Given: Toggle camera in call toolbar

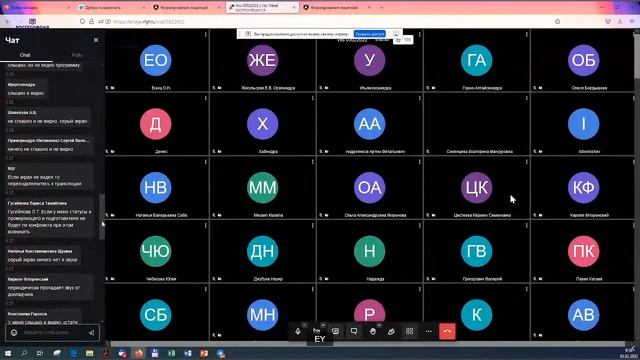Looking at the screenshot, I should click(317, 331).
